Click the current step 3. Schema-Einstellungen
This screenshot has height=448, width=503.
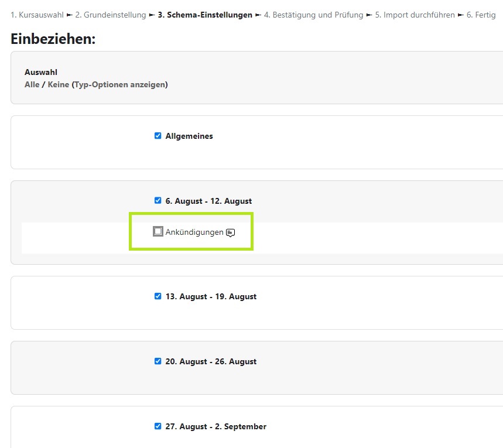[205, 15]
